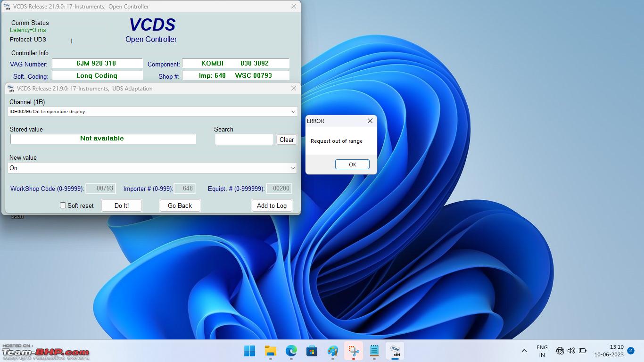This screenshot has width=644, height=362.
Task: Click the Latency=3 ms status text
Action: [28, 30]
